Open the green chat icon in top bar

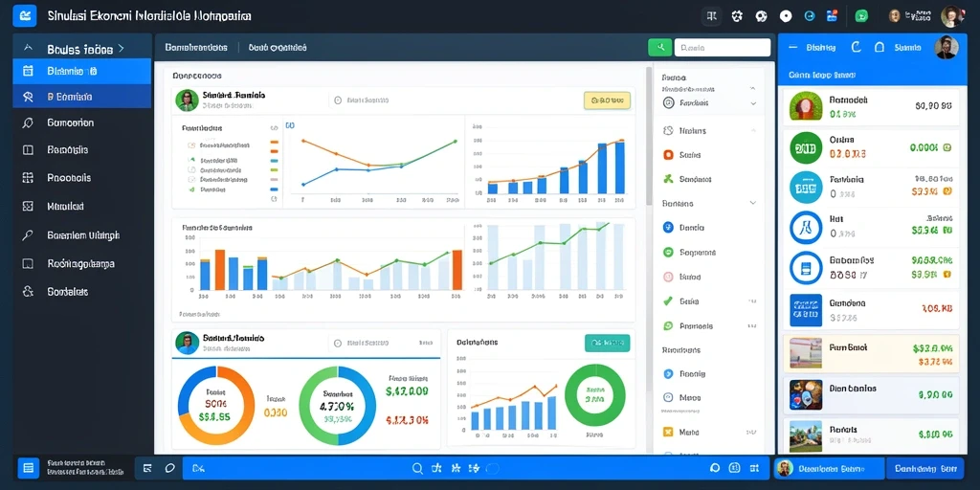(x=862, y=17)
